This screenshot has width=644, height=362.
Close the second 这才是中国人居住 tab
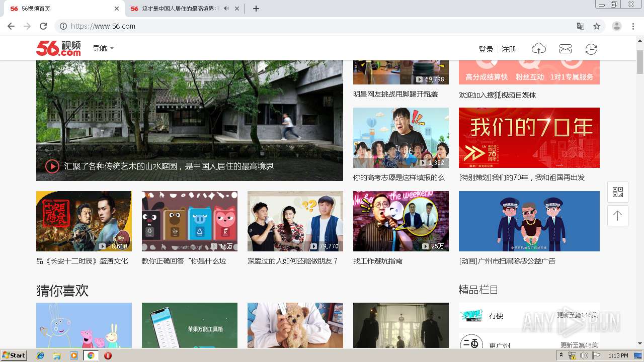coord(237,9)
